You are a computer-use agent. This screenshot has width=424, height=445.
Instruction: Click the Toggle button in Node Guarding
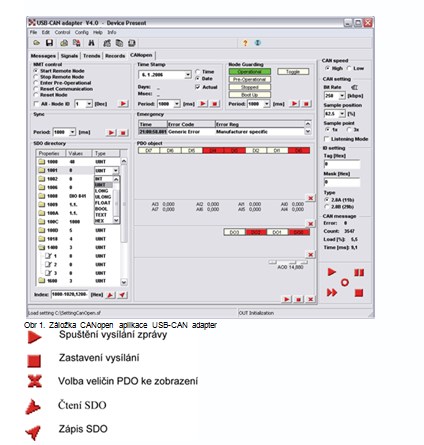pos(293,72)
